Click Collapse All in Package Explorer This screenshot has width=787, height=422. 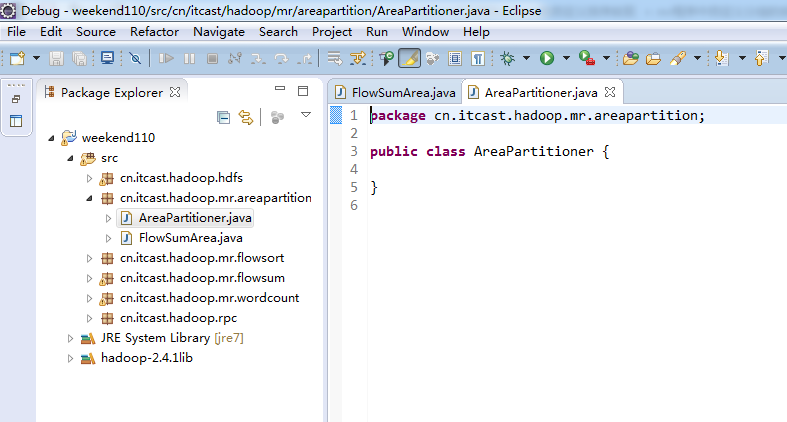[223, 117]
